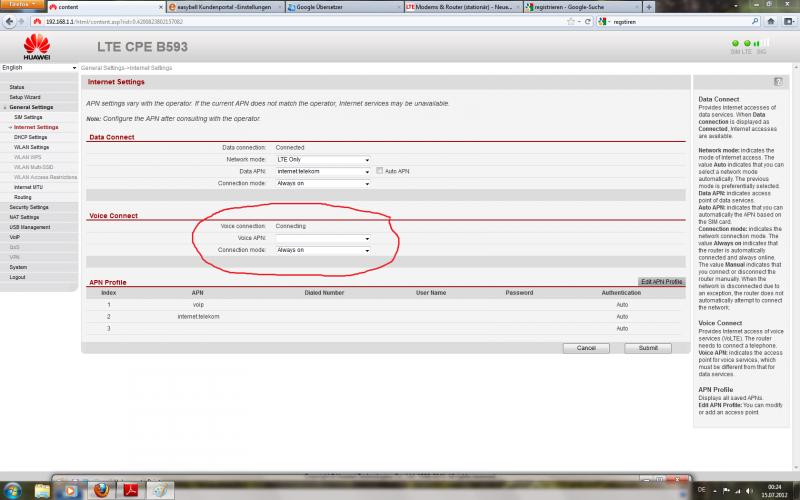Open Voice Connect Connection mode dropdown
This screenshot has width=800, height=500.
[x=323, y=250]
